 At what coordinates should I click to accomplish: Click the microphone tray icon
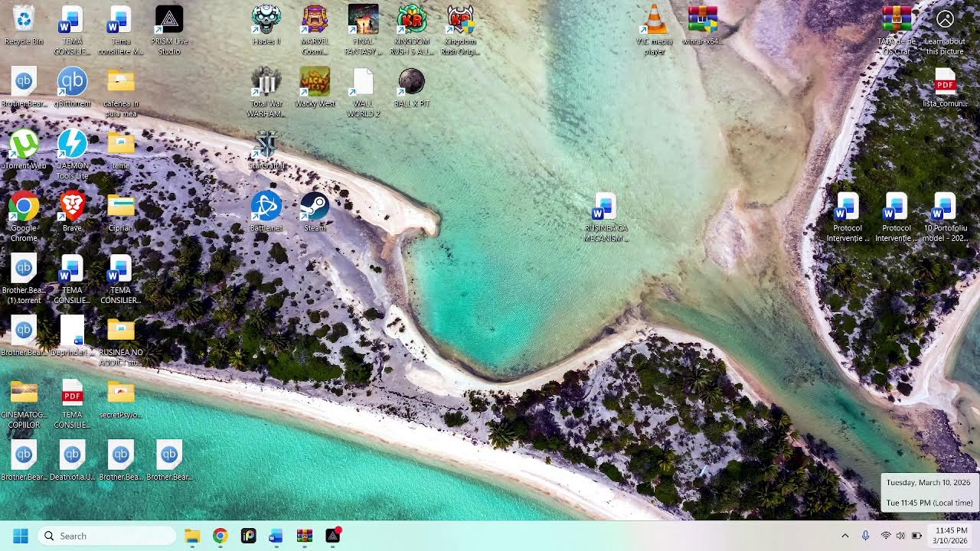point(866,536)
